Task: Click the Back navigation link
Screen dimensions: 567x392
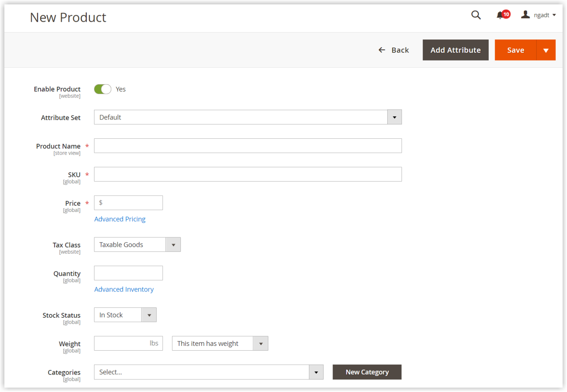Action: [400, 50]
